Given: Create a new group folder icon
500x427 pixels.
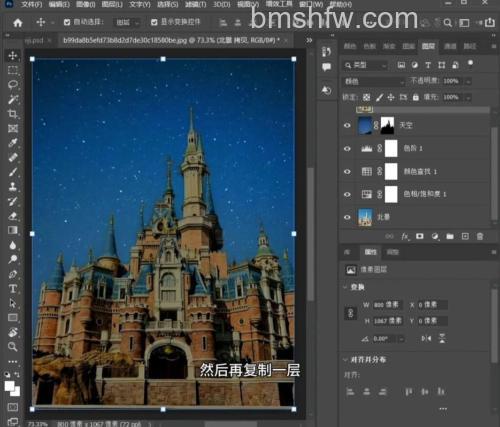Looking at the screenshot, I should (450, 236).
